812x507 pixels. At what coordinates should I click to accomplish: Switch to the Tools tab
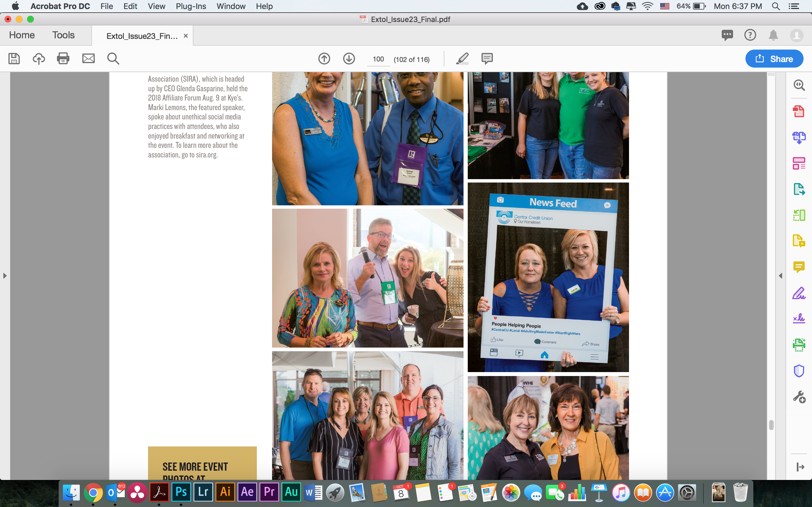point(63,35)
